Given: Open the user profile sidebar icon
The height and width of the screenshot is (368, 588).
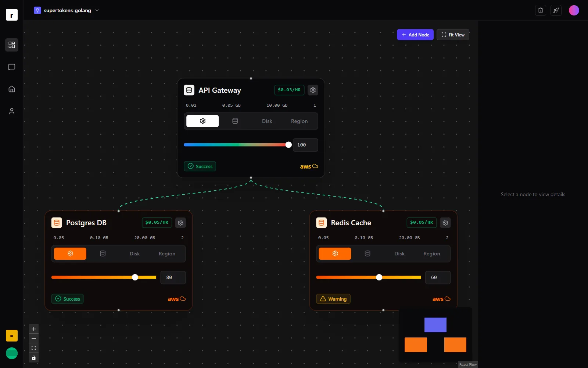Looking at the screenshot, I should point(12,111).
